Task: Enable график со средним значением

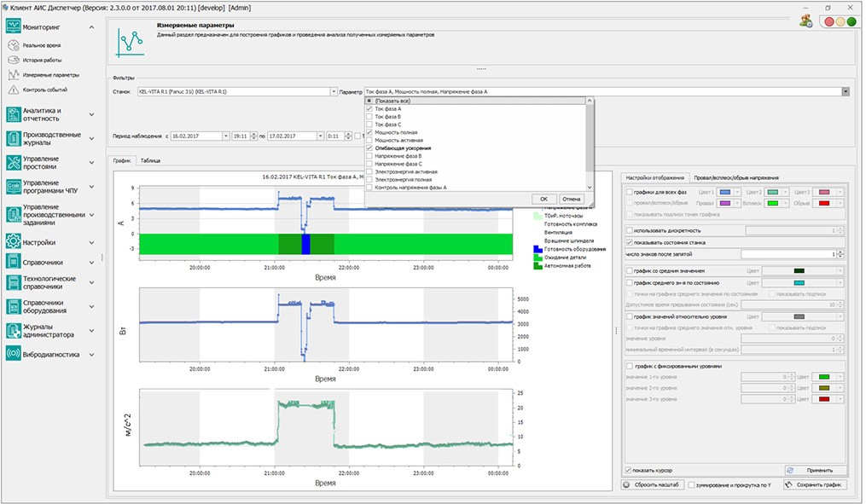Action: click(630, 270)
